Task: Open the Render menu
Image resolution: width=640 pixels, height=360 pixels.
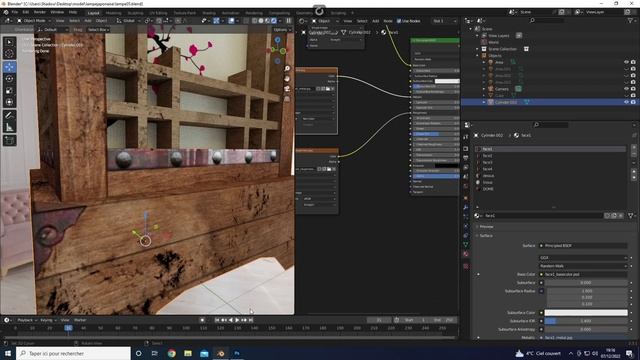Action: 40,12
